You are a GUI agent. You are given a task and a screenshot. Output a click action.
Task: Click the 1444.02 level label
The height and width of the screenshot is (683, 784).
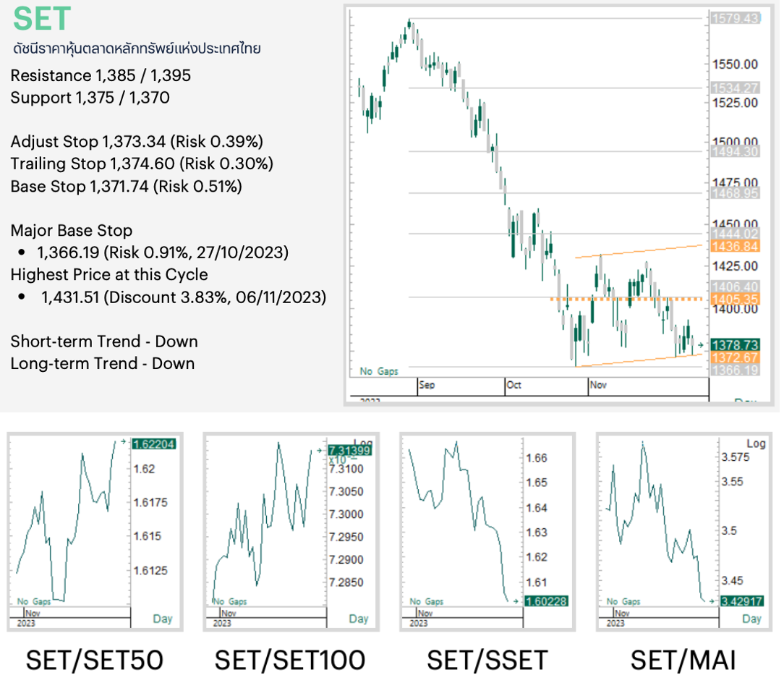point(735,234)
